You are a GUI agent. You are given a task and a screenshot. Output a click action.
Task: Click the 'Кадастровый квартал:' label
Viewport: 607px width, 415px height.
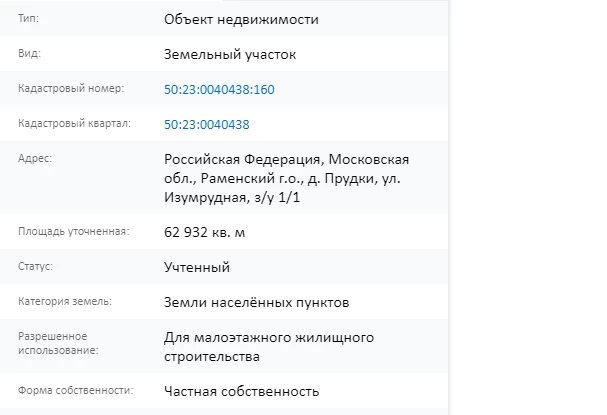(x=75, y=124)
